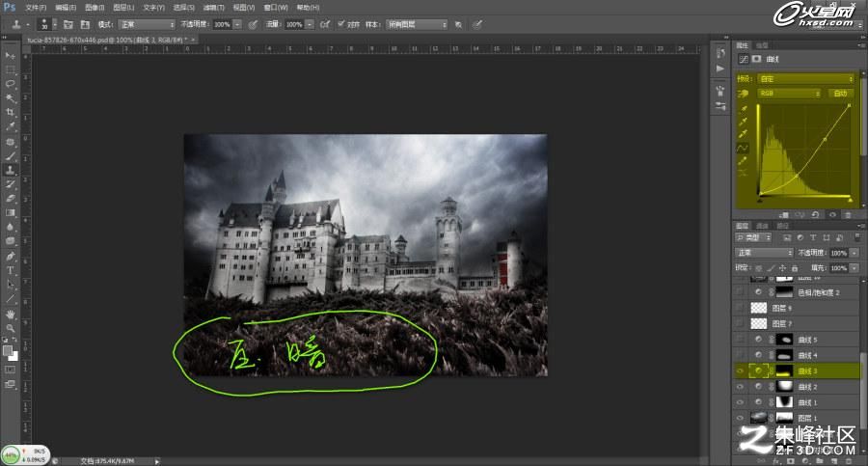Open the clone stamp mode dropdown
The image size is (868, 466).
click(147, 24)
